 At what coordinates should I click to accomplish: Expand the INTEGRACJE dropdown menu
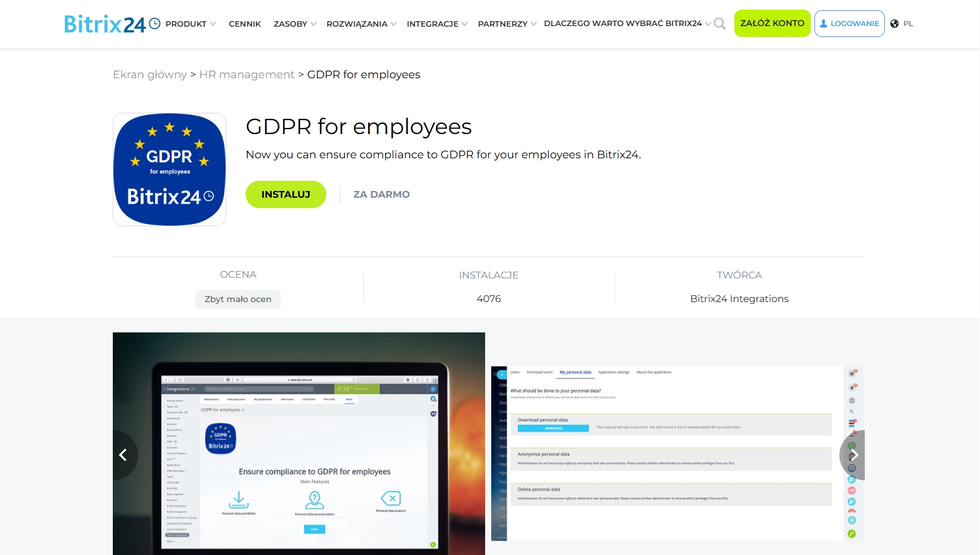pyautogui.click(x=437, y=24)
